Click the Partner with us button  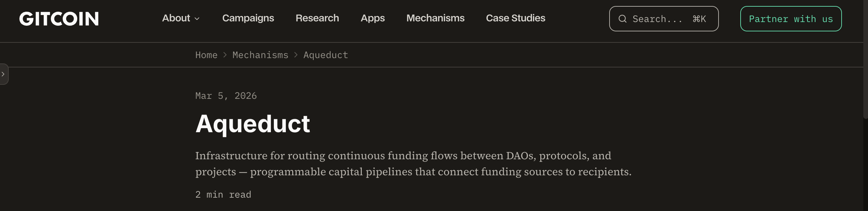pyautogui.click(x=791, y=19)
